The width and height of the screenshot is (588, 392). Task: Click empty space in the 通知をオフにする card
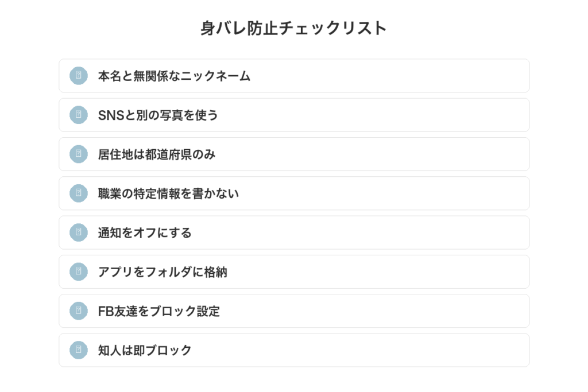(x=373, y=232)
